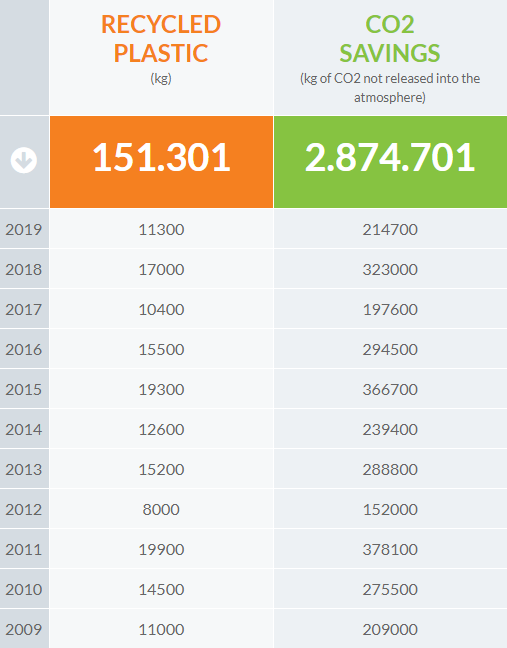Click the white down-arrow circle icon
This screenshot has height=648, width=507.
[24, 160]
